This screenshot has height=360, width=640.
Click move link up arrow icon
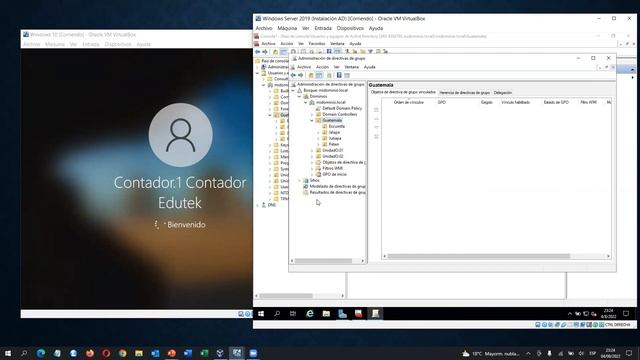coord(376,118)
